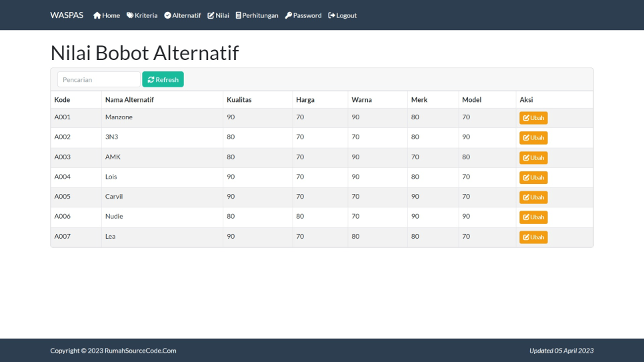Click the Nilai edit icon in navbar
644x362 pixels.
coord(211,15)
